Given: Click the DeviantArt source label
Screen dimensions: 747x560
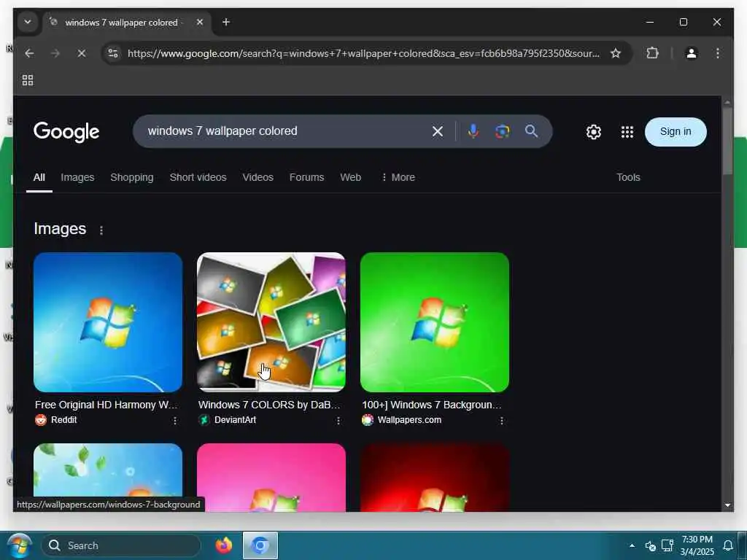Looking at the screenshot, I should [x=235, y=420].
